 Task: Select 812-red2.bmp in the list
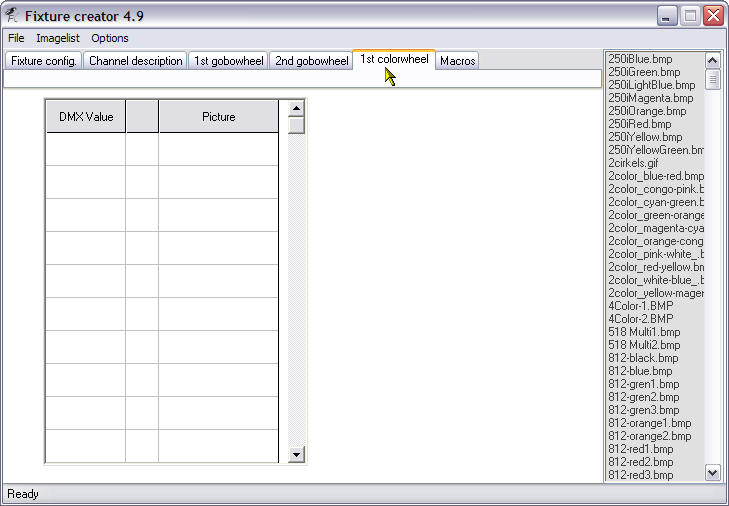click(x=640, y=462)
